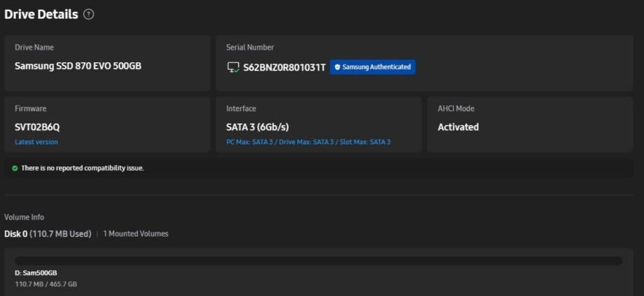Open the Latest version firmware link
644x296 pixels.
[36, 142]
